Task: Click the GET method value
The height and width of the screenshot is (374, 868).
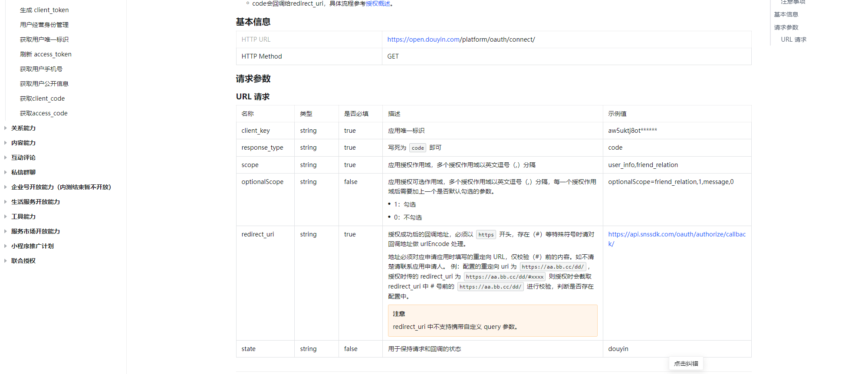Action: pyautogui.click(x=393, y=56)
